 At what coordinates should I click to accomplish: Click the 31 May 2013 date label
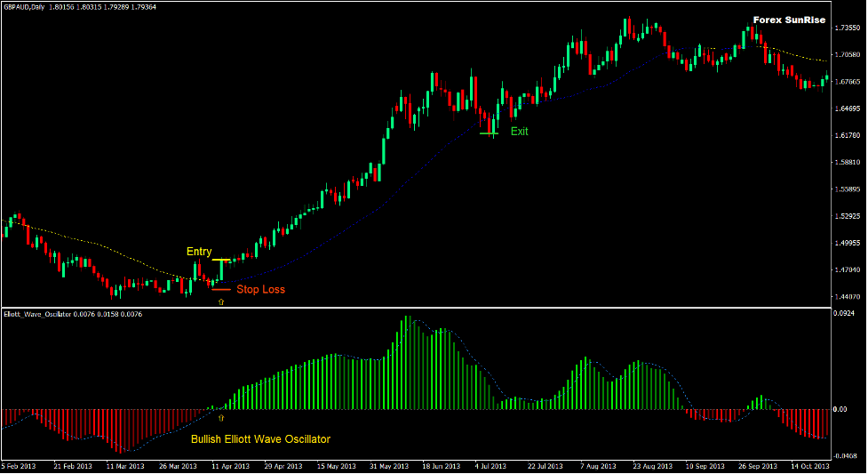pyautogui.click(x=389, y=467)
